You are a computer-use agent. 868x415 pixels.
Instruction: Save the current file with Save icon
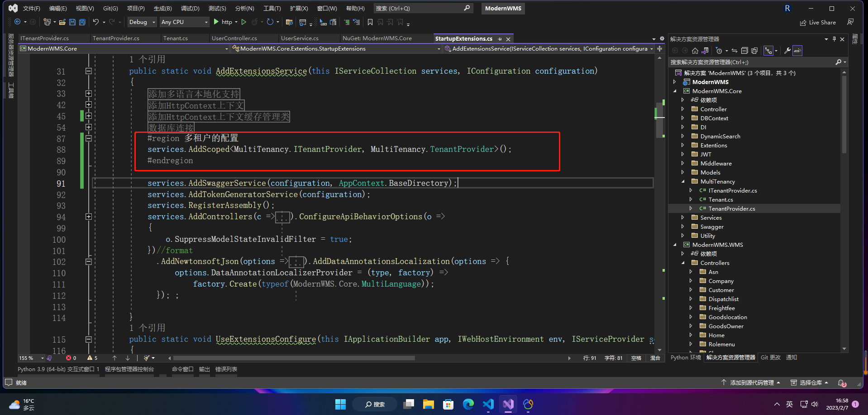click(x=72, y=22)
